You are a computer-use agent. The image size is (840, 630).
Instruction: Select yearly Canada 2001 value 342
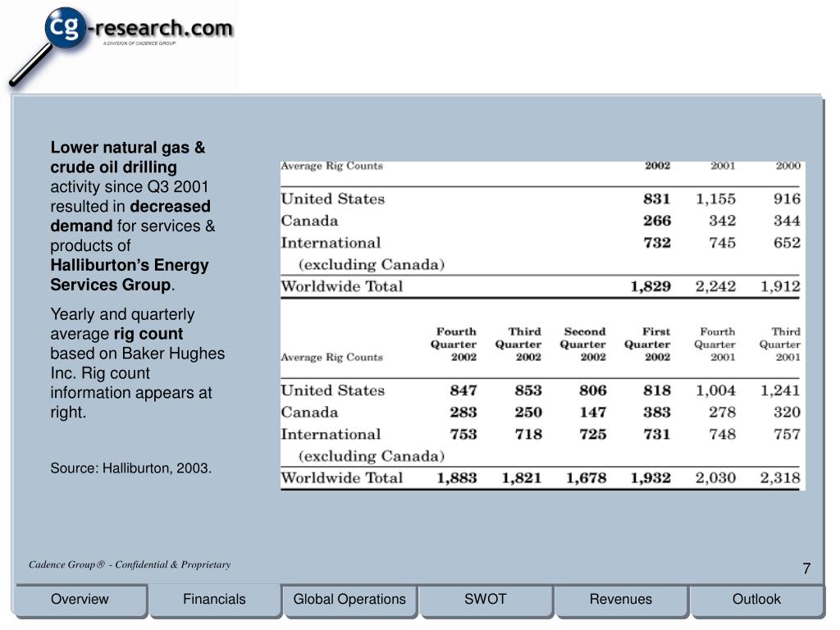pyautogui.click(x=722, y=221)
